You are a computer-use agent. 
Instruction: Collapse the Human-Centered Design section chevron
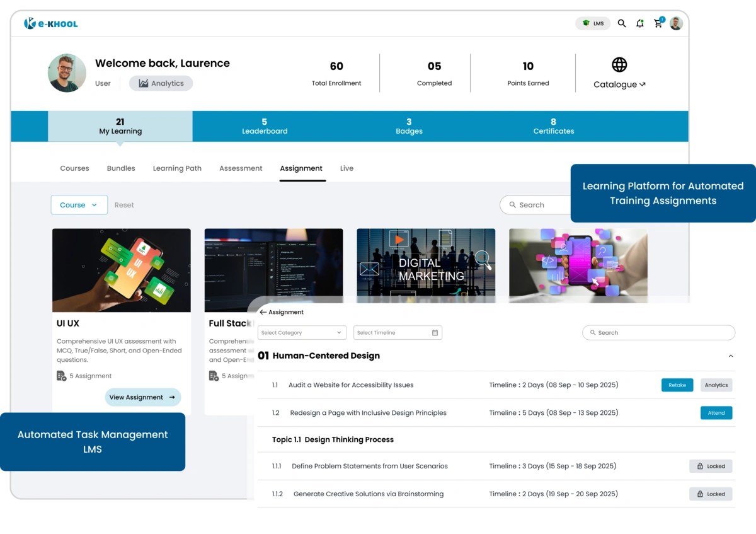point(730,355)
